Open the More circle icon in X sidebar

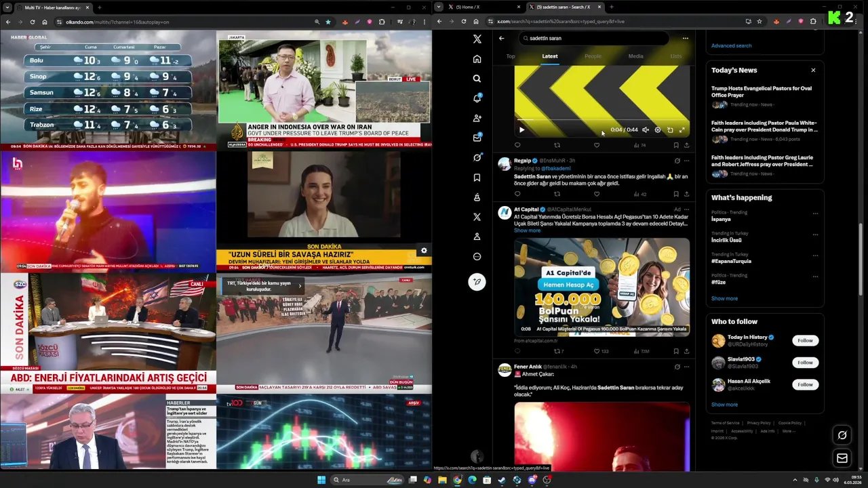(x=477, y=257)
